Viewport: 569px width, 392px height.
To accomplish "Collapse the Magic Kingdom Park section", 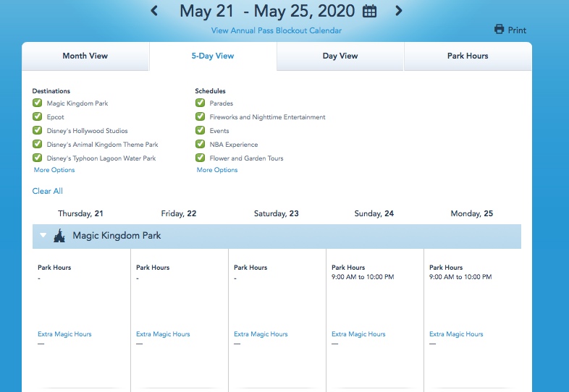I will coord(43,235).
